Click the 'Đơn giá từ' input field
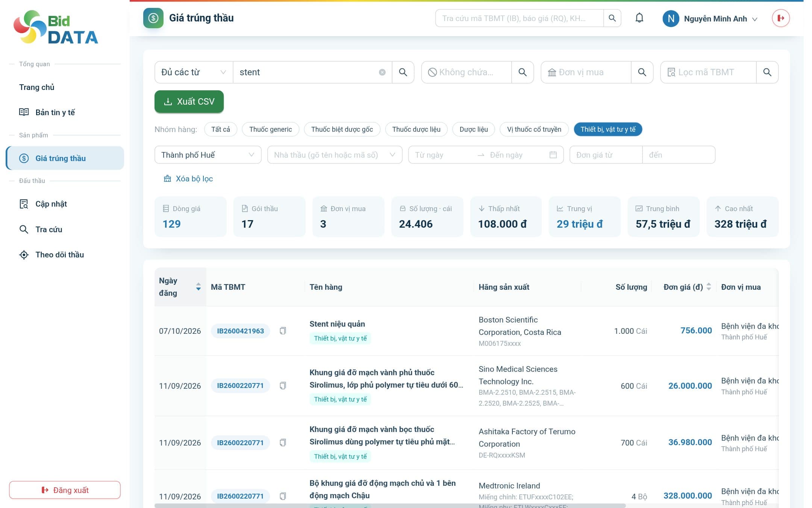 pos(606,155)
